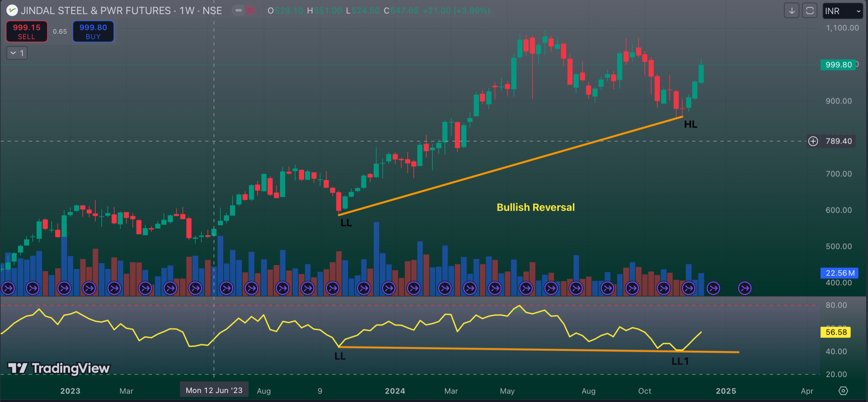Viewport: 868px width, 402px height.
Task: Click the plus icon beside 789.40
Action: 813,141
